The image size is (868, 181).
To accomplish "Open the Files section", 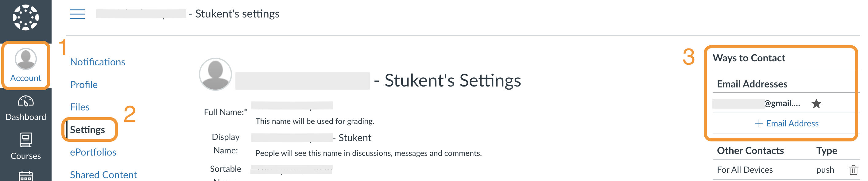I will (x=79, y=107).
